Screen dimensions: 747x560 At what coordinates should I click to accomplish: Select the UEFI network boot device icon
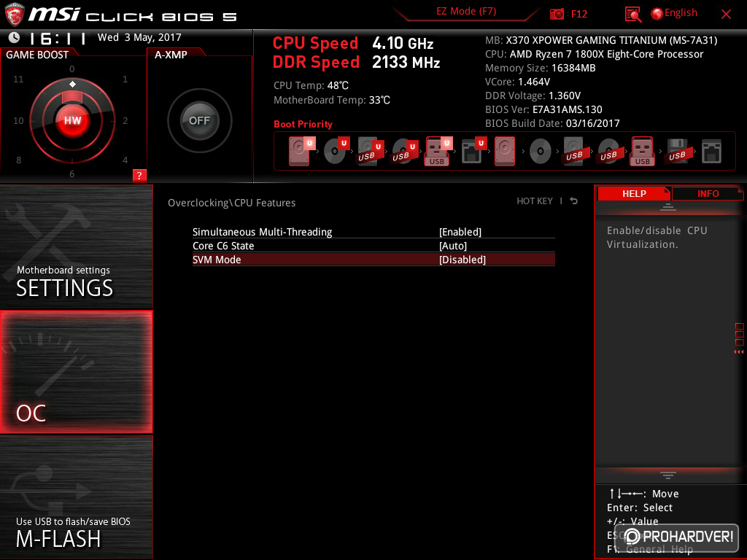click(473, 151)
